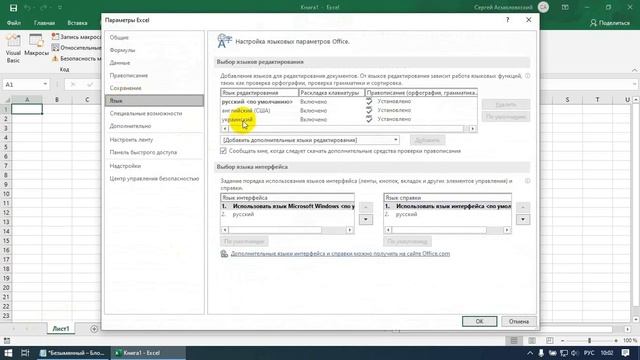The image size is (640, 360).
Task: Select Normal view icon in status bar
Action: (x=514, y=340)
